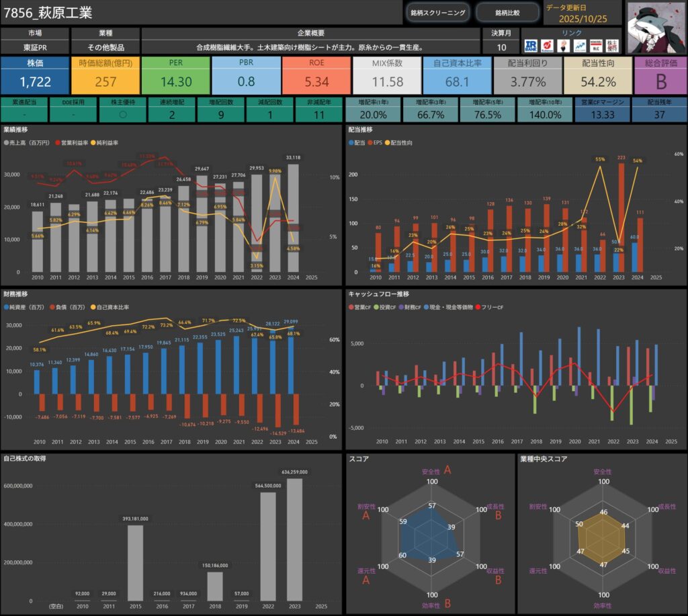Image resolution: width=688 pixels, height=616 pixels.
Task: Open the red-and-white 株式 link icon
Action: [595, 46]
